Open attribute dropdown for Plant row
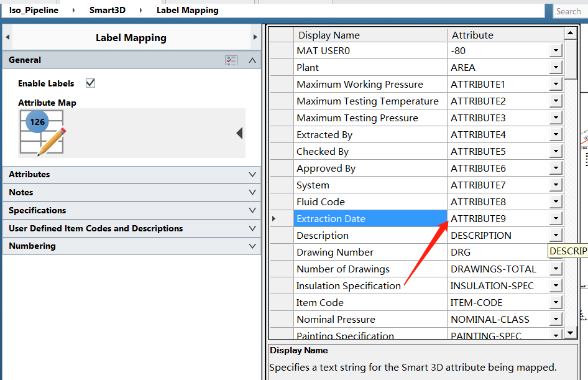Screen dimensions: 588x380 tap(556, 67)
